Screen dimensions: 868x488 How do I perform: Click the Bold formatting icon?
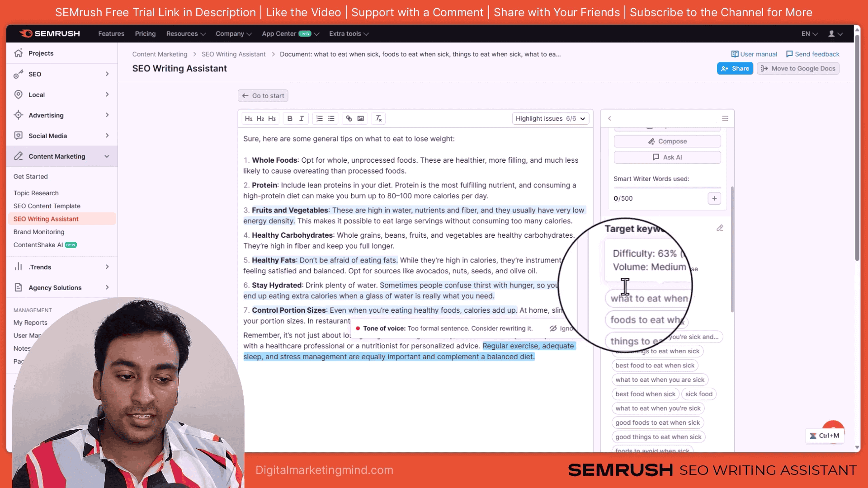coord(290,118)
